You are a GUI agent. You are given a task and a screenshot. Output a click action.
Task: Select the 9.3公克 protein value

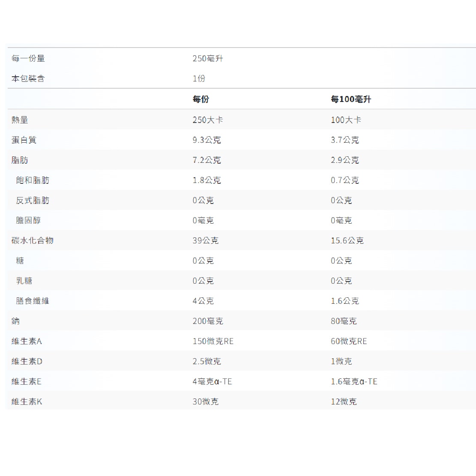coord(207,140)
